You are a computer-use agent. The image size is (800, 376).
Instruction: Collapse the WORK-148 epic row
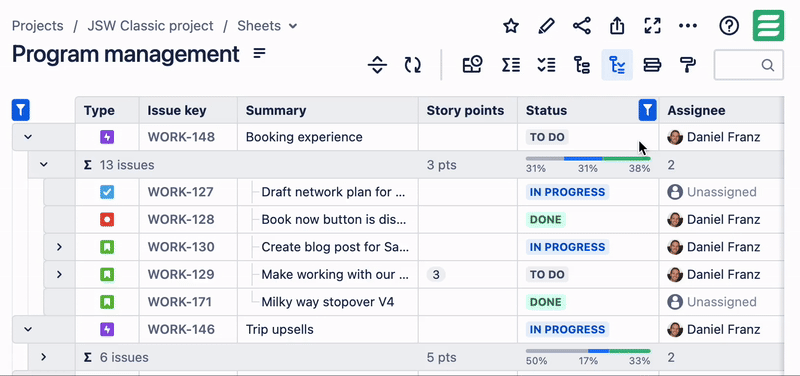(28, 137)
